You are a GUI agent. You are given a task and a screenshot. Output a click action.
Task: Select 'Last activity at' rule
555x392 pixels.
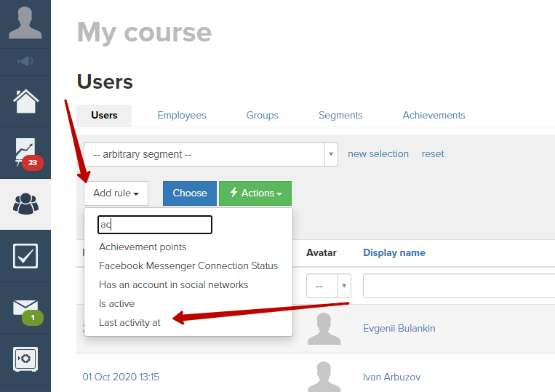pos(129,323)
